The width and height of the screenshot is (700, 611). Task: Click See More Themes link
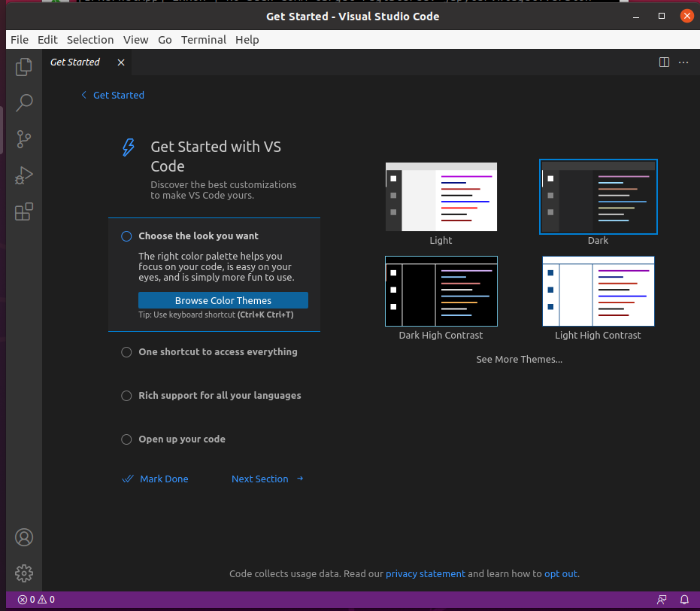(520, 360)
